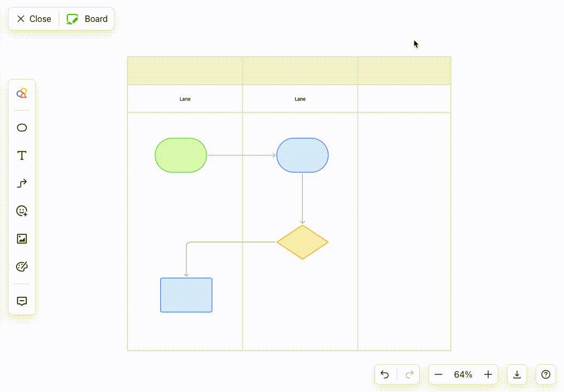Select the oval shape tool
564x392 pixels.
21,128
